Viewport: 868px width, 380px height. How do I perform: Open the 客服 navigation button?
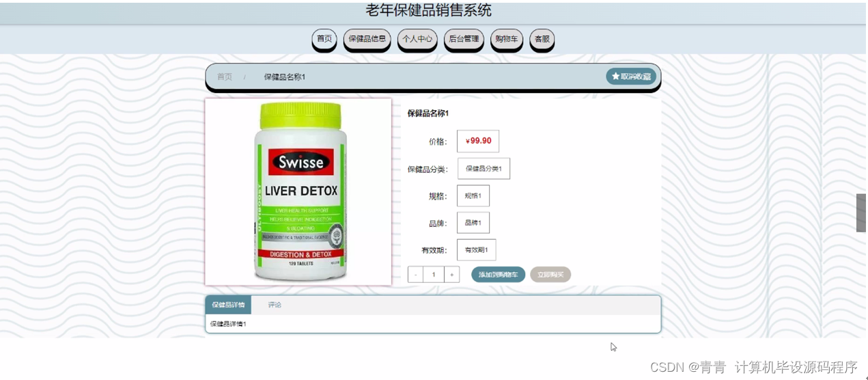(x=542, y=39)
